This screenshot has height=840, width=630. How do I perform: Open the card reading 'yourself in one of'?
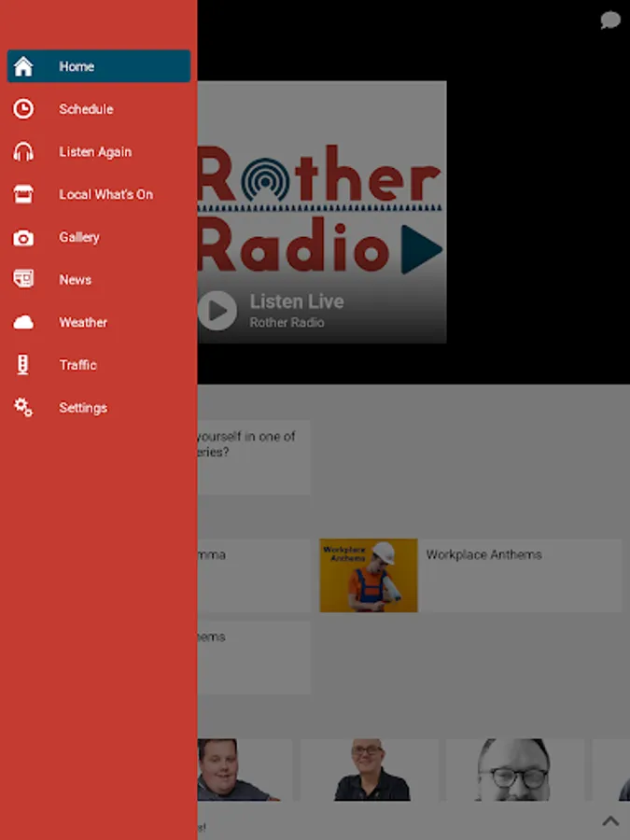tap(254, 457)
